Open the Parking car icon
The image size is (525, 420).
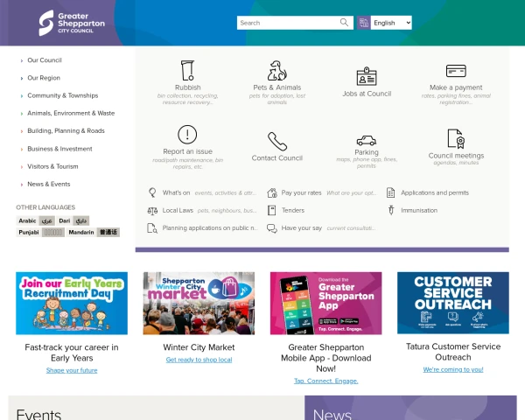coord(367,140)
